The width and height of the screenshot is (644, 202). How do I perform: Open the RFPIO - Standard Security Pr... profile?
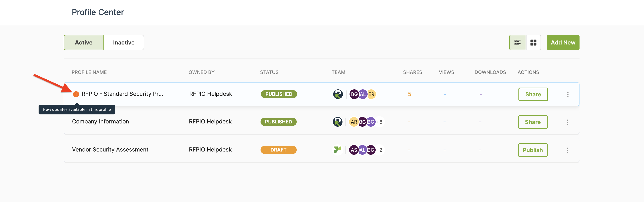(122, 94)
